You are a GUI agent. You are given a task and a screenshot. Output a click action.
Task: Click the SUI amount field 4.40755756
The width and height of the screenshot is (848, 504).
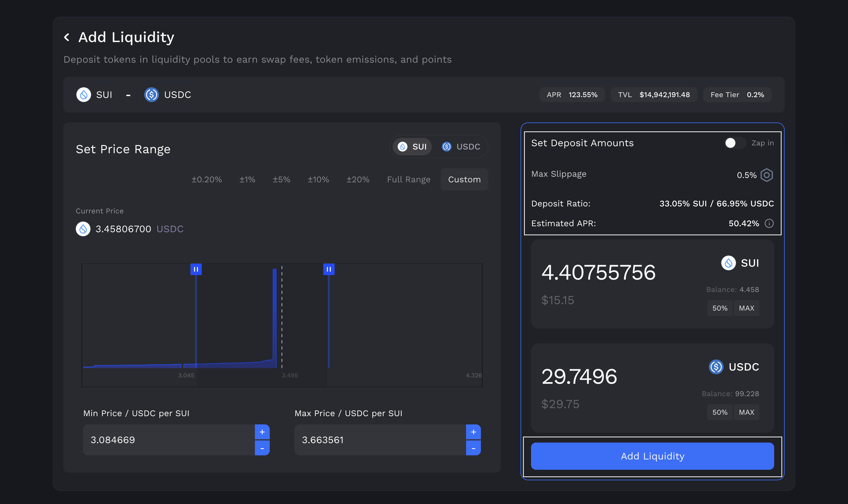point(598,272)
